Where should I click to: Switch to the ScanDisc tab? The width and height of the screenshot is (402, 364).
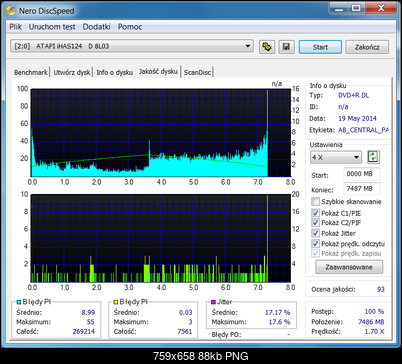(197, 72)
